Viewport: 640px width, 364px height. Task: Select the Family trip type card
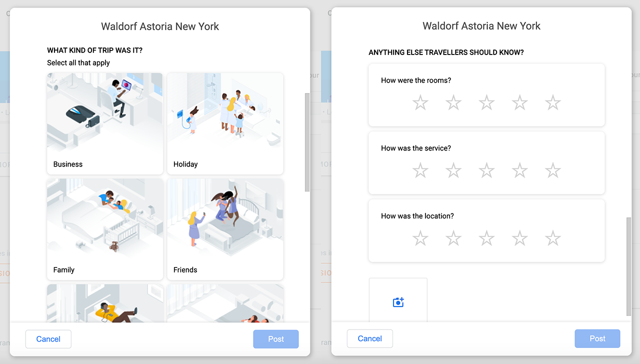pos(105,229)
